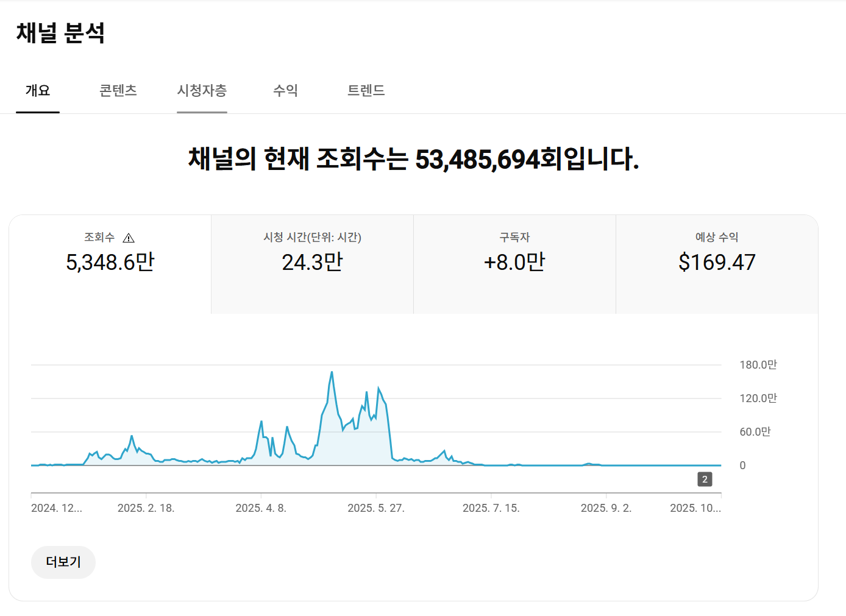Show the 시청 시간 24.3만 metric card
This screenshot has width=846, height=616.
point(312,264)
